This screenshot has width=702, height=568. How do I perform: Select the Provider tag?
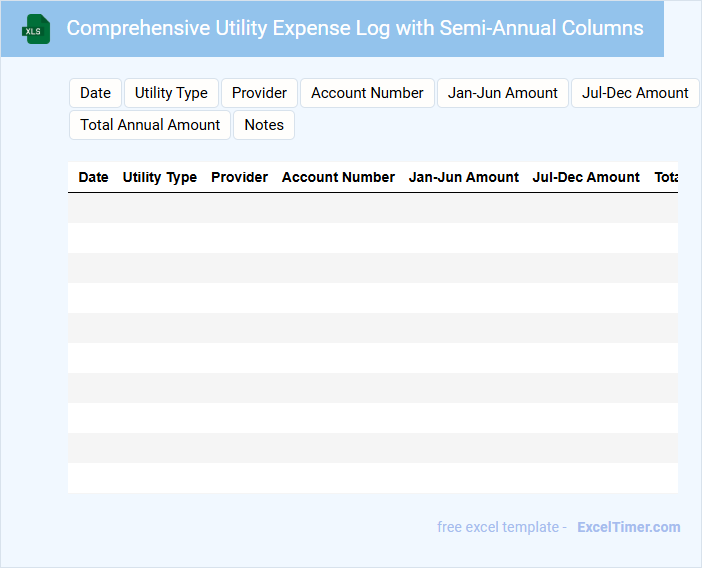[x=259, y=93]
